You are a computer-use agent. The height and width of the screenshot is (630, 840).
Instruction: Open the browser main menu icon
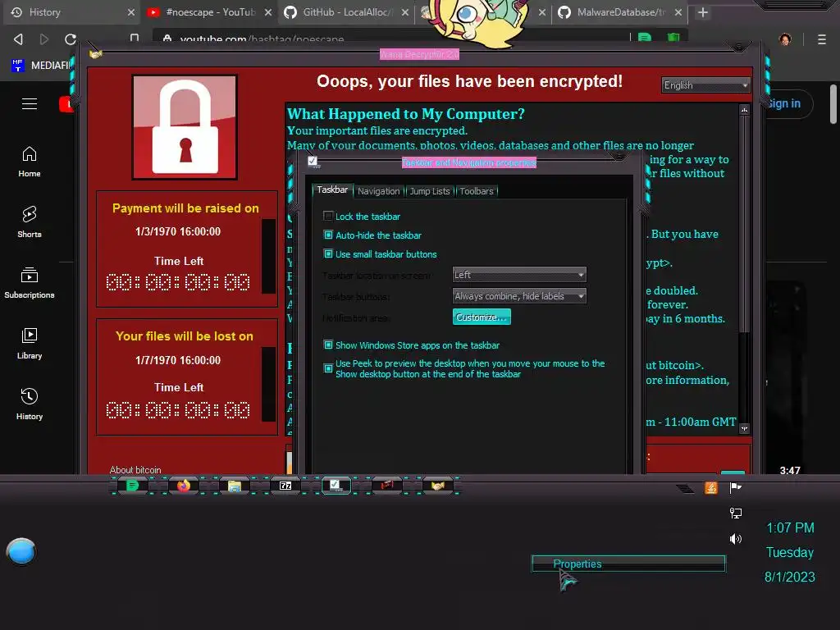[x=821, y=39]
